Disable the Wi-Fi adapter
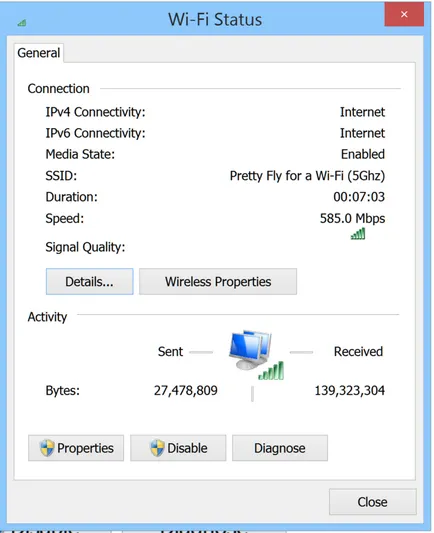Screen dimensions: 434x533 pos(178,448)
